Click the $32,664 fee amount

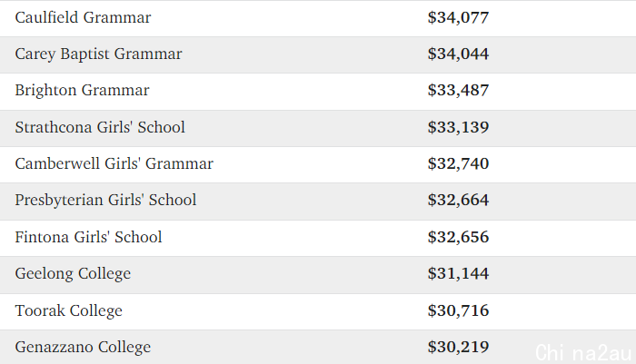pos(458,201)
